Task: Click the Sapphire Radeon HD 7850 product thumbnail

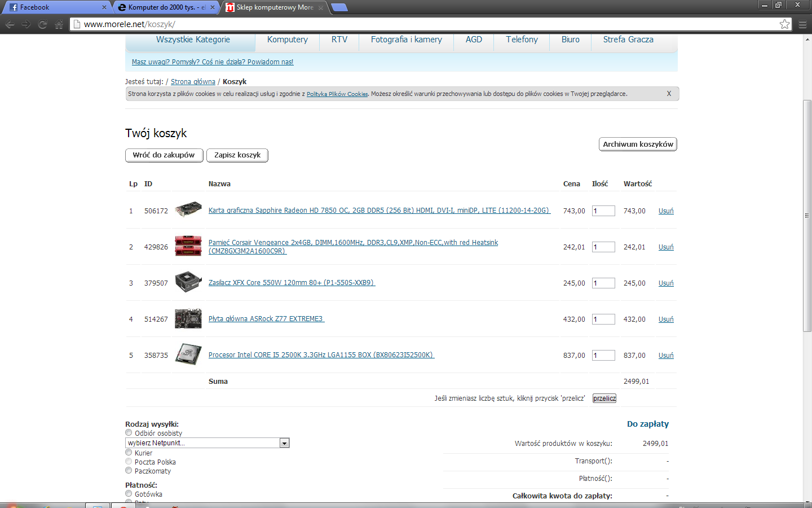Action: click(188, 210)
